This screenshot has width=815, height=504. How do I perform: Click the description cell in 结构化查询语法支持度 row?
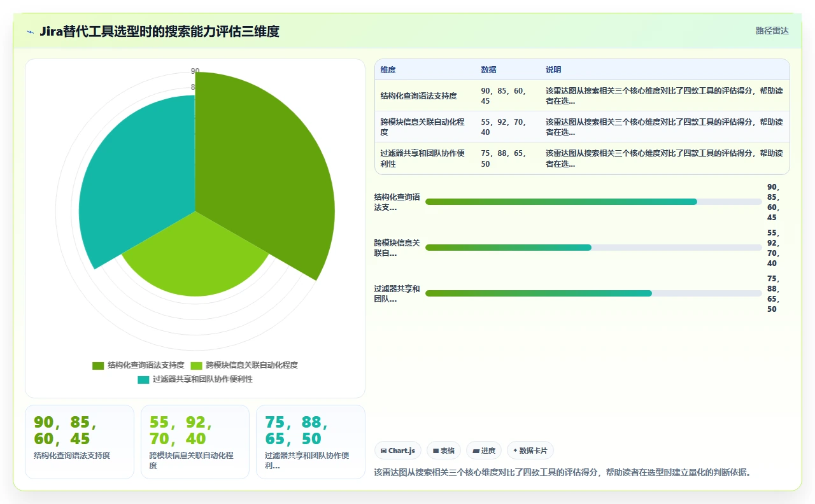click(x=664, y=96)
